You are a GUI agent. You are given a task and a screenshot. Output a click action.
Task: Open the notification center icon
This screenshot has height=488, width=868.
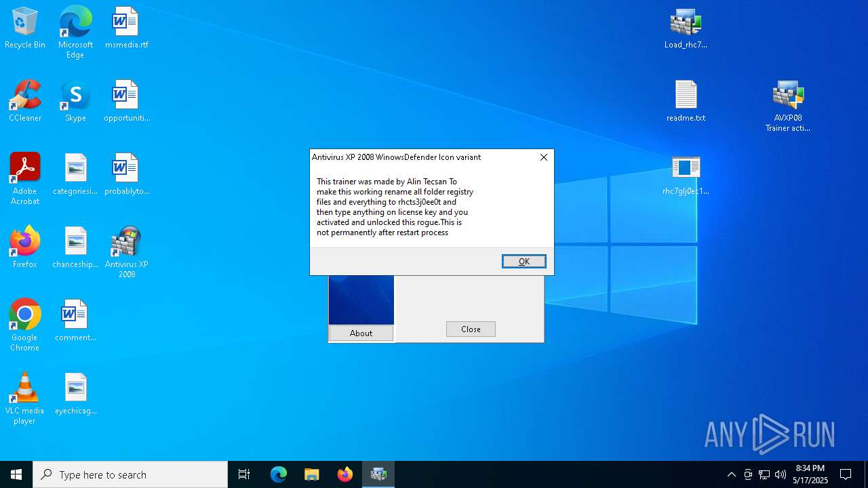tap(846, 474)
